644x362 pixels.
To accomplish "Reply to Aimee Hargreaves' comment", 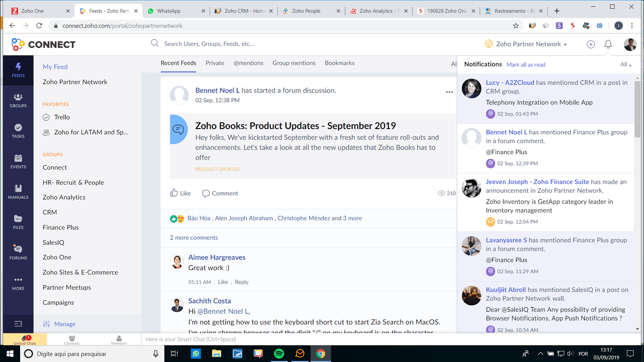I will 242,282.
